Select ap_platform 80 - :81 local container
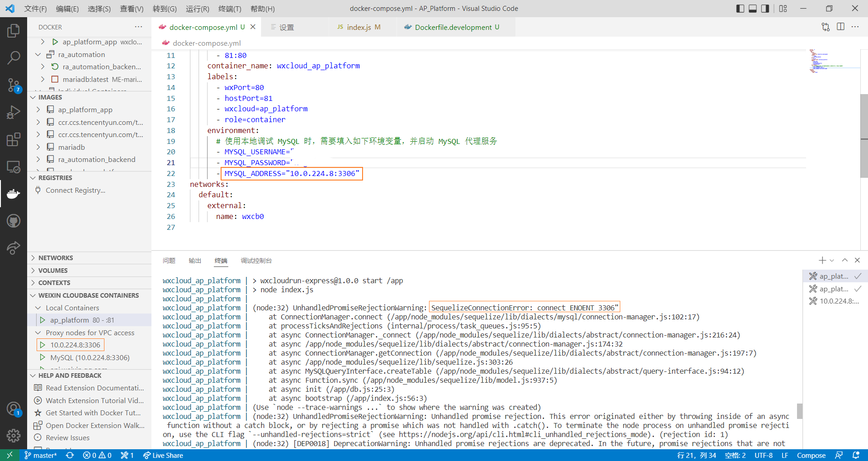The width and height of the screenshot is (868, 461). pos(90,320)
